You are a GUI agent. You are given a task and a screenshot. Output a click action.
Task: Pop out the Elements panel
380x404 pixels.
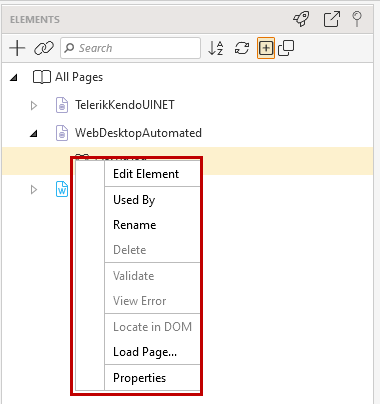tap(332, 19)
